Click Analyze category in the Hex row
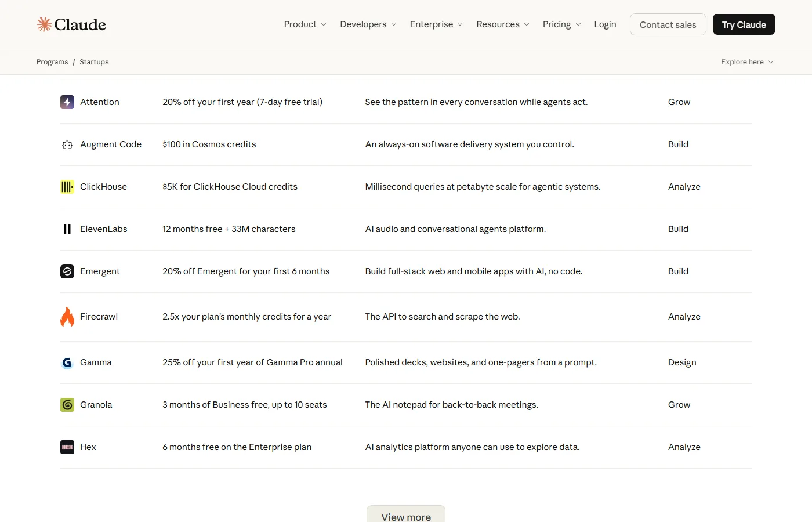The width and height of the screenshot is (812, 522). [x=684, y=447]
